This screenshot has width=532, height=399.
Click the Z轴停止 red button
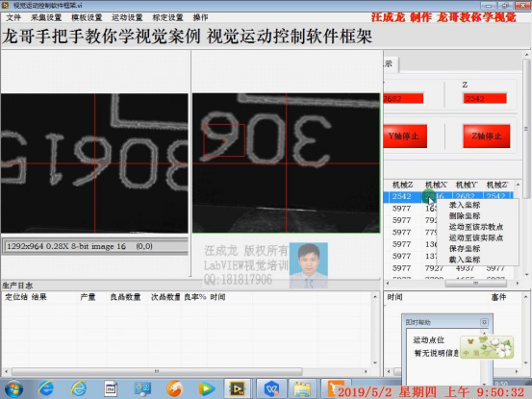(x=487, y=136)
